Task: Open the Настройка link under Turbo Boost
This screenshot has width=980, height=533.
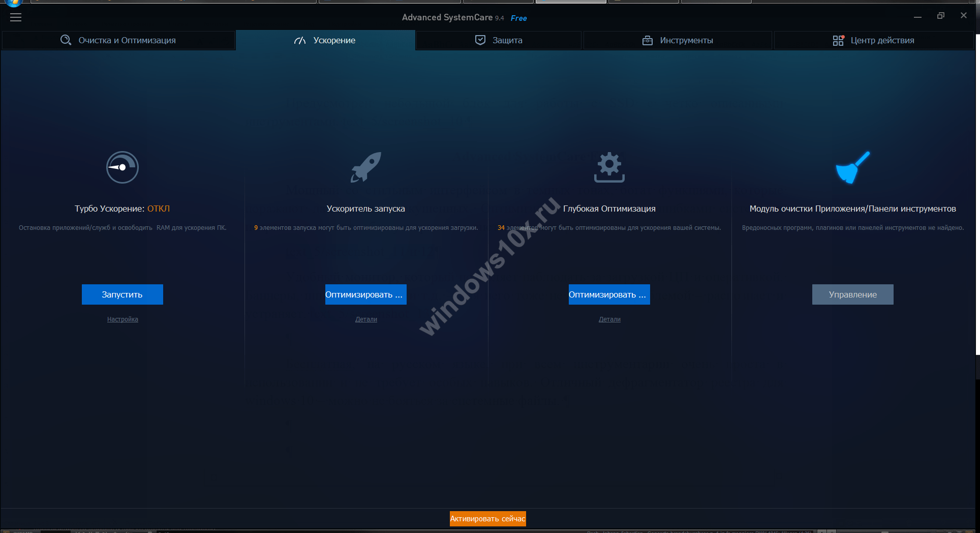Action: point(122,319)
